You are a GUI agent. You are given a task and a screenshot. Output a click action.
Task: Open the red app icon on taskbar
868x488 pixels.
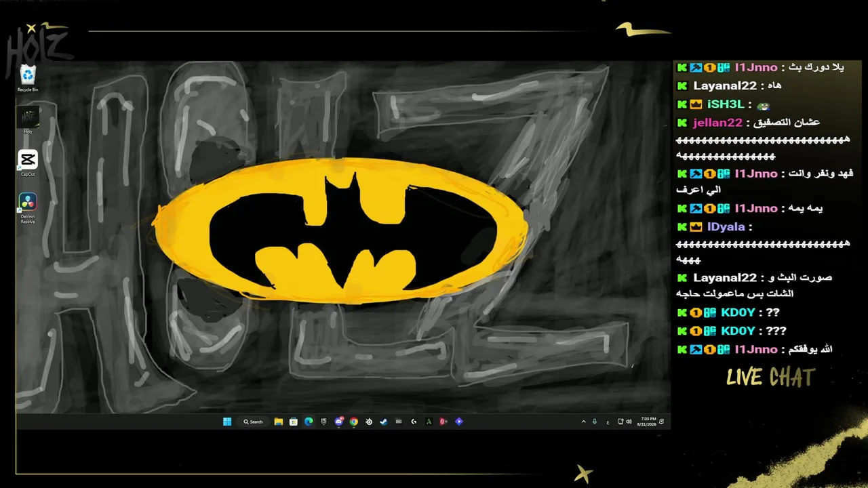tap(443, 422)
